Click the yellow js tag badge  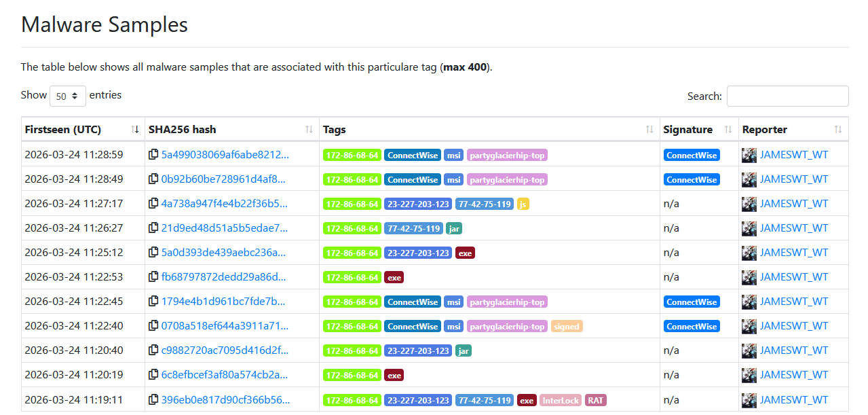(523, 204)
